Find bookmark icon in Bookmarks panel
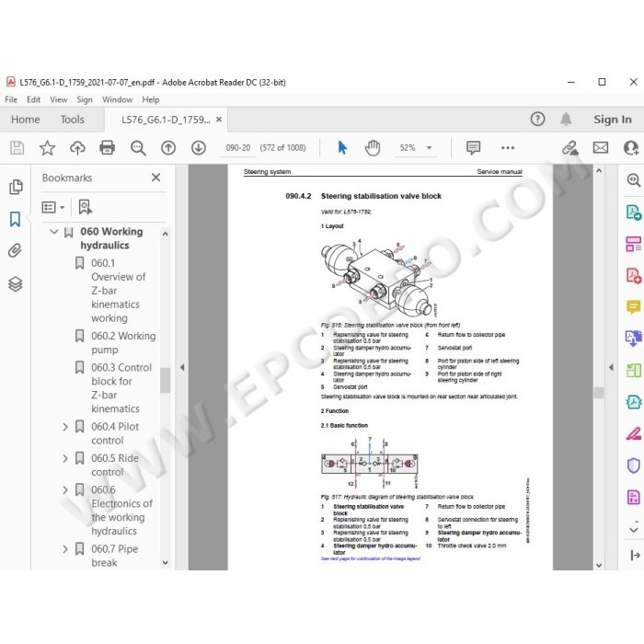Image resolution: width=644 pixels, height=644 pixels. tap(86, 207)
